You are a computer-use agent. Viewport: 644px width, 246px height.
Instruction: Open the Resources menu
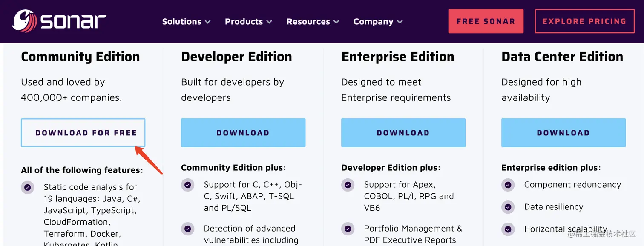313,22
